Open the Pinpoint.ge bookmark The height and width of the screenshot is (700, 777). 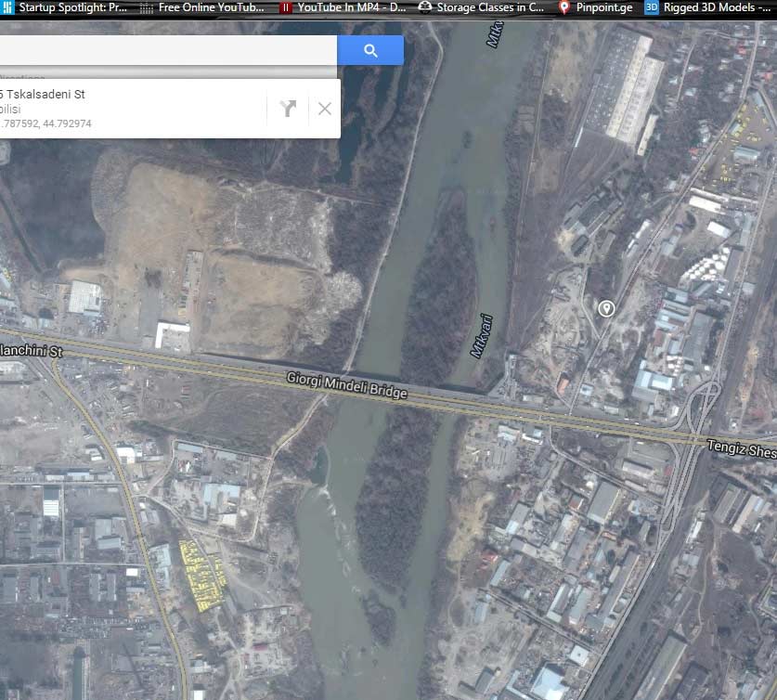(x=595, y=7)
